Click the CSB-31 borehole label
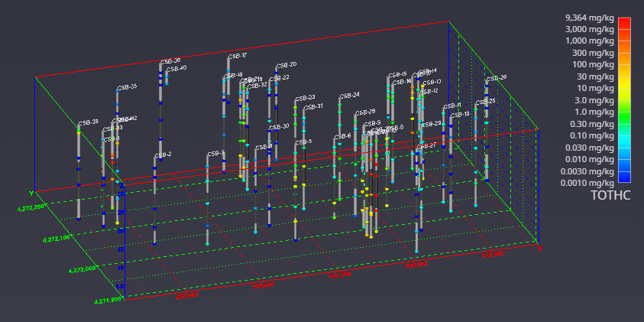The height and width of the screenshot is (322, 644). pos(313,106)
